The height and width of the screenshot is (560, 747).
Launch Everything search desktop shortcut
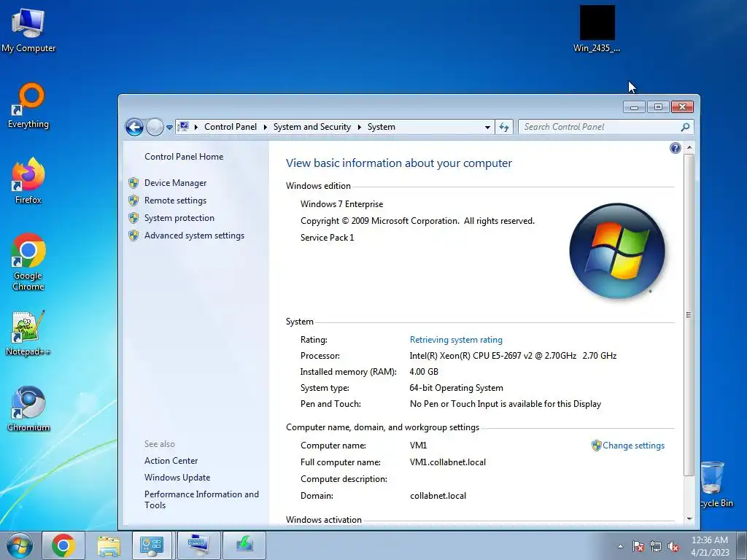pos(28,106)
